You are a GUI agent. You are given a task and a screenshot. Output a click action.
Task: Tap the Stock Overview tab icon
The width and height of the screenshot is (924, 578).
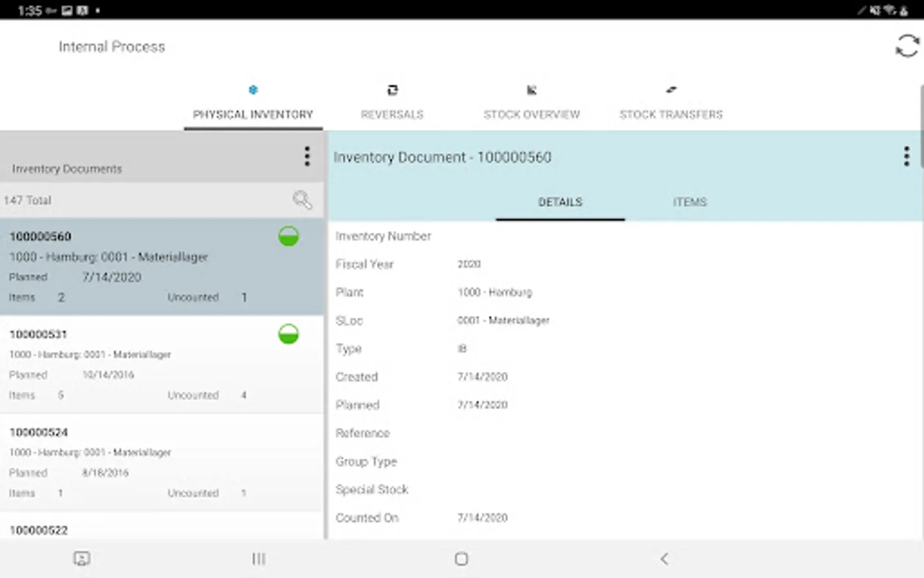click(x=531, y=90)
